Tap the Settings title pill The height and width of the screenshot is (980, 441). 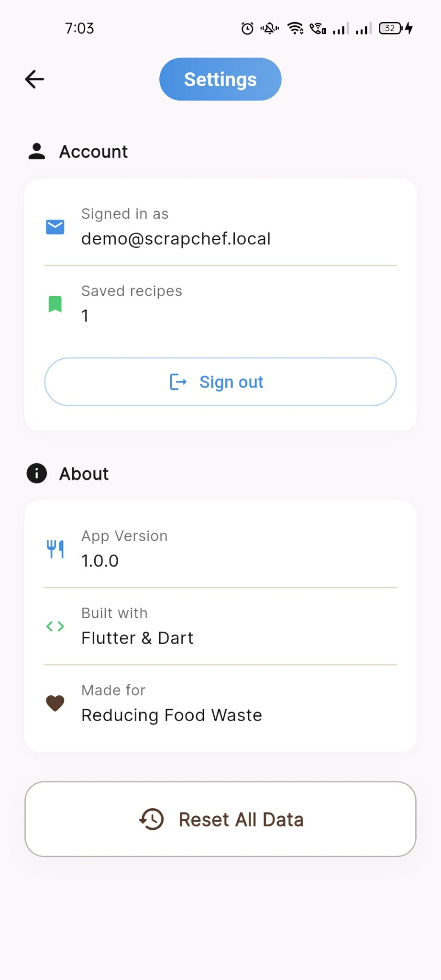[x=220, y=79]
